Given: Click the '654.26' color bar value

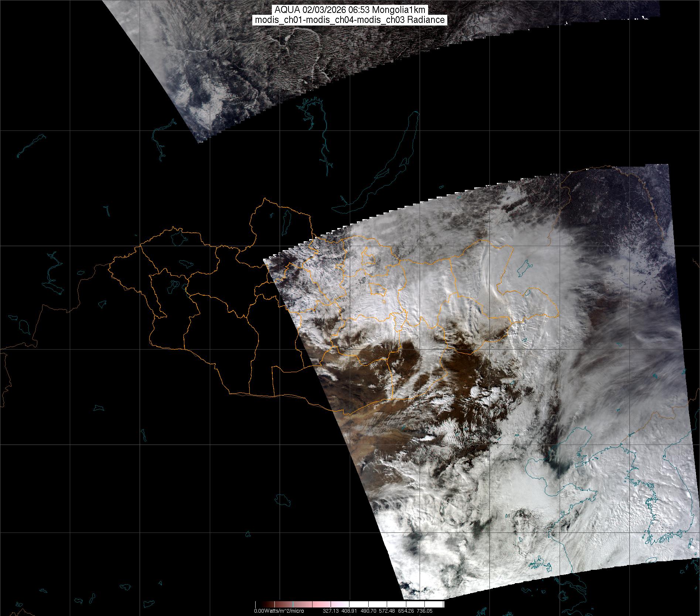Looking at the screenshot, I should point(406,611).
